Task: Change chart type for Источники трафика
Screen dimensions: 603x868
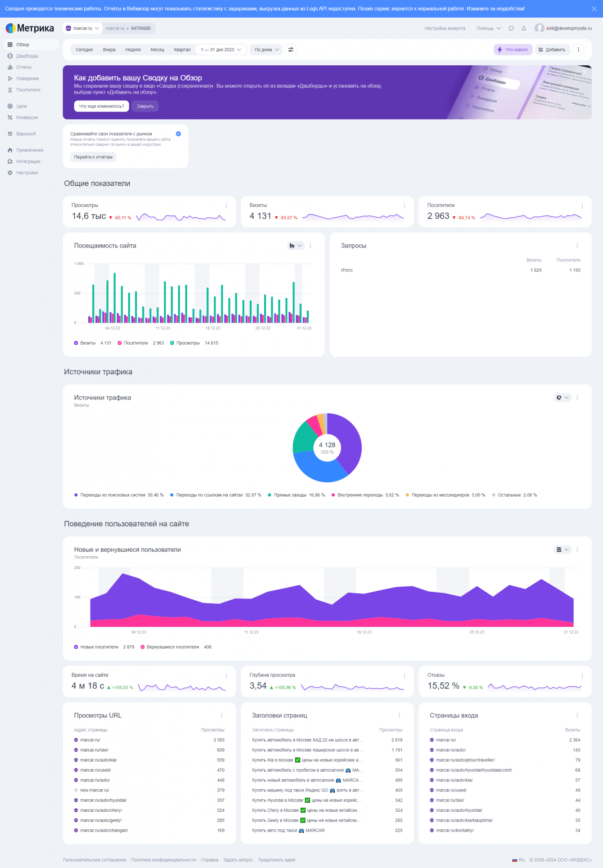Action: coord(562,398)
